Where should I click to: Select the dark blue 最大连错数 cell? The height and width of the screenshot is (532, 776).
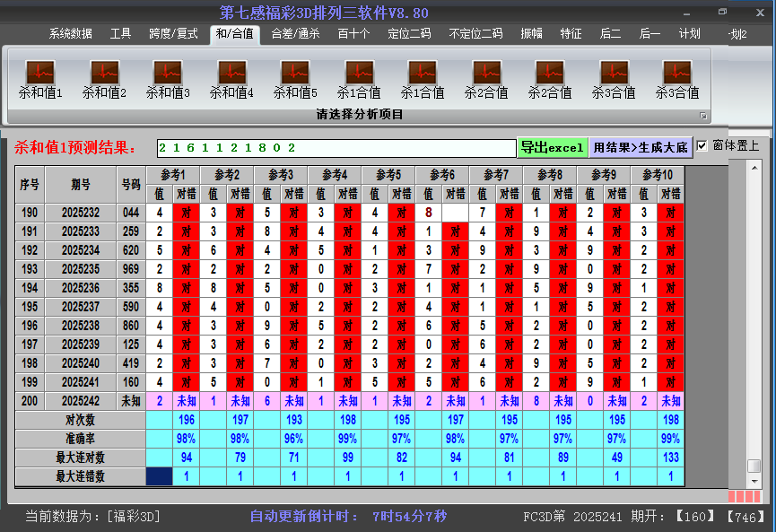(x=160, y=476)
